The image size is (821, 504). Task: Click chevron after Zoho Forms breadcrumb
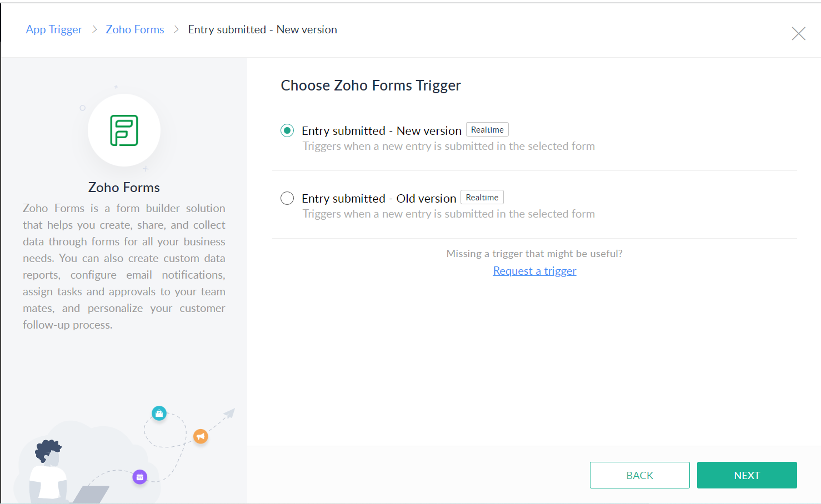(x=177, y=29)
